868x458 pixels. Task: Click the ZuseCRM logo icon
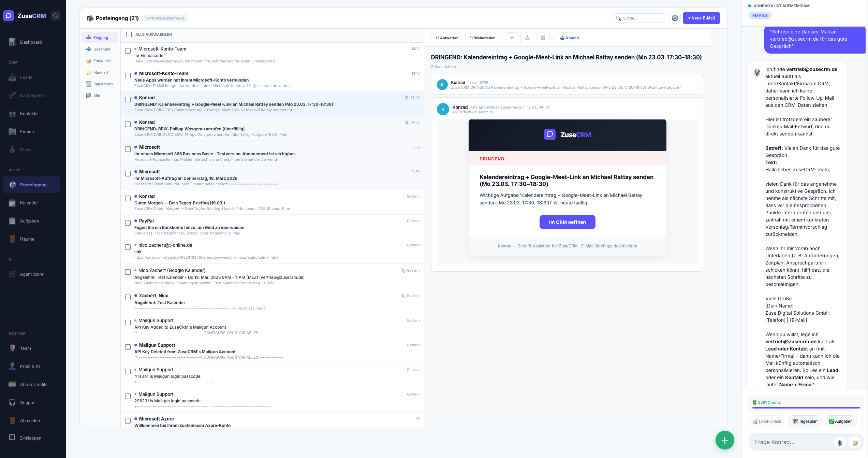pos(9,16)
